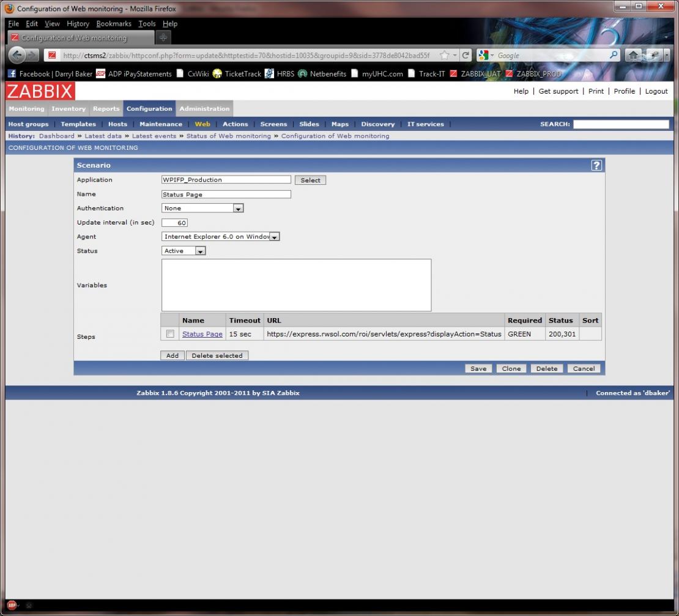Open the Edit menu
679x616 pixels.
pyautogui.click(x=32, y=23)
